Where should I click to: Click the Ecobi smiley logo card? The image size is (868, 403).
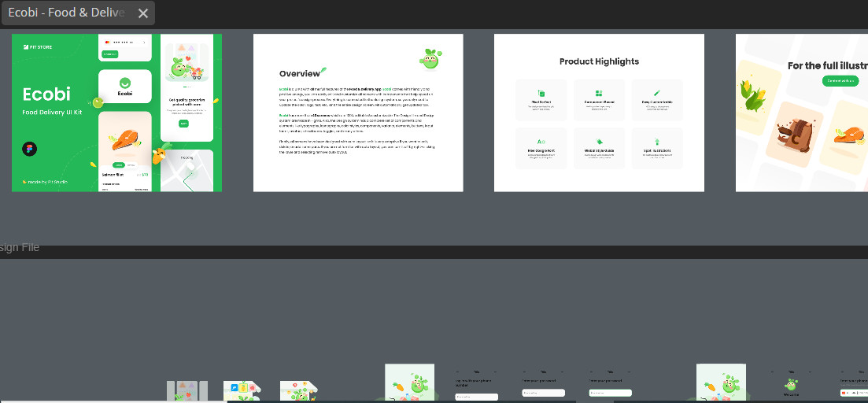[125, 87]
